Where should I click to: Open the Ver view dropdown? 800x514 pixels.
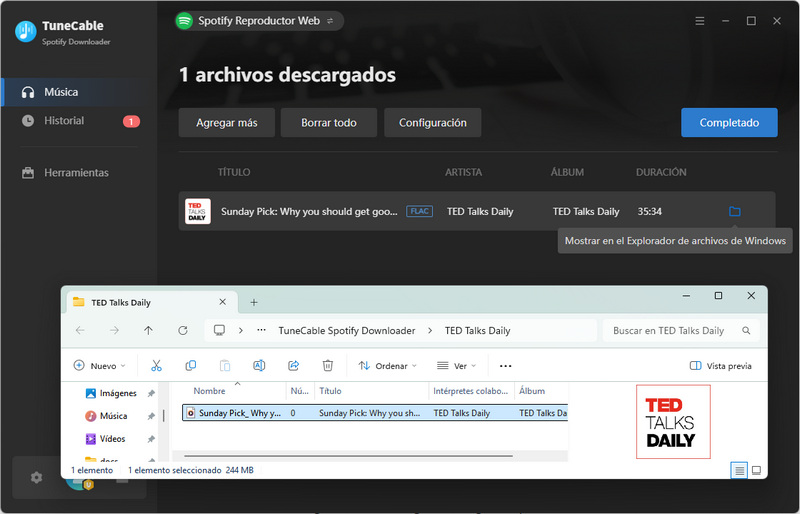pyautogui.click(x=457, y=366)
